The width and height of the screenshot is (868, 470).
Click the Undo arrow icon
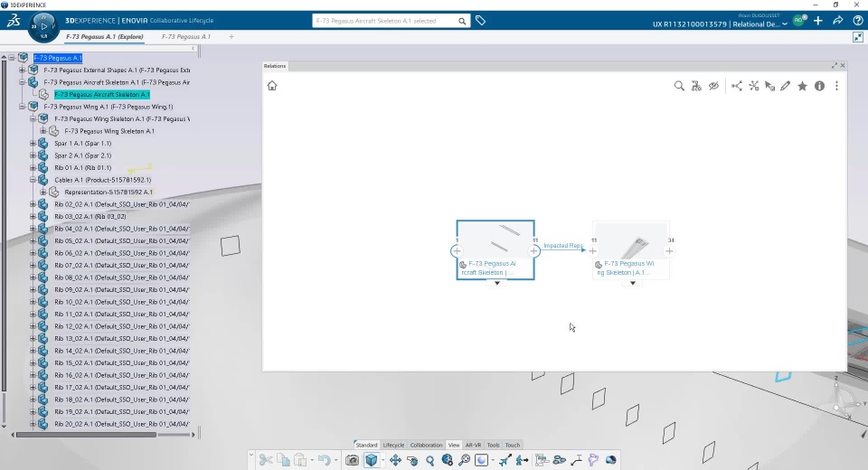pos(325,460)
